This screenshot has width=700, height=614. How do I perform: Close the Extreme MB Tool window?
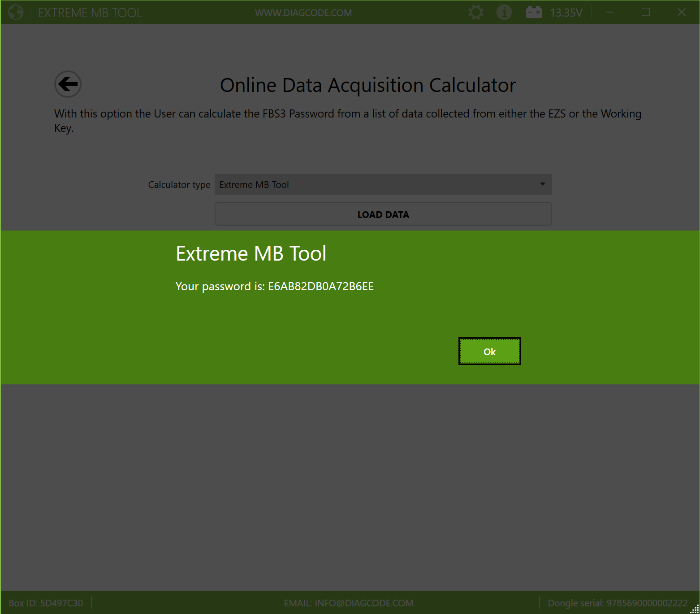[x=681, y=12]
